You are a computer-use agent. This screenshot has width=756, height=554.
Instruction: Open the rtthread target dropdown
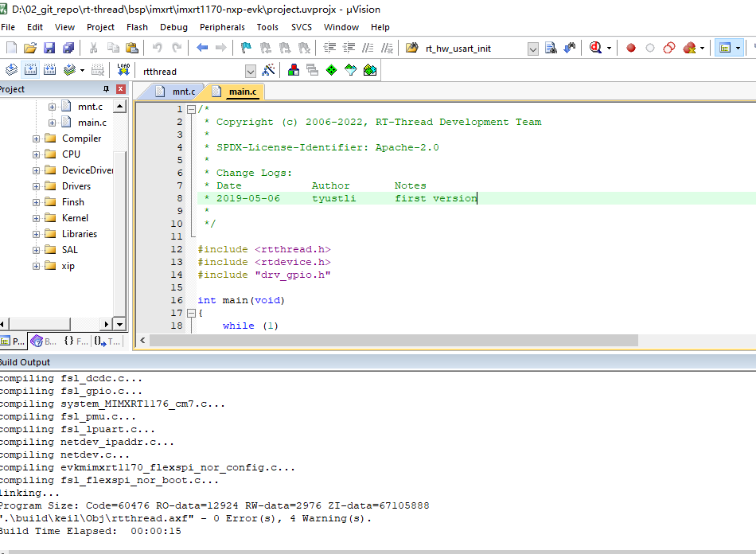coord(251,72)
